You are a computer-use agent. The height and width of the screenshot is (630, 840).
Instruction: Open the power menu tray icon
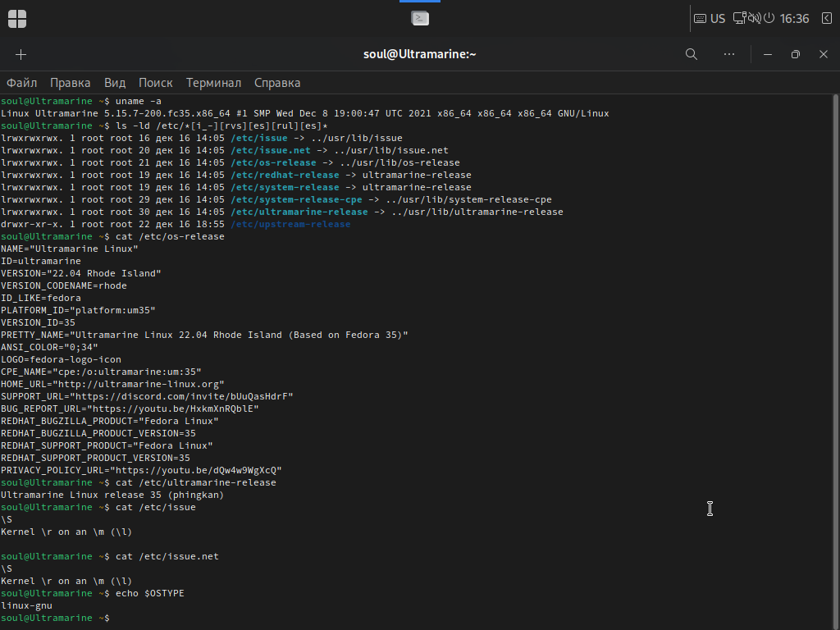point(769,18)
